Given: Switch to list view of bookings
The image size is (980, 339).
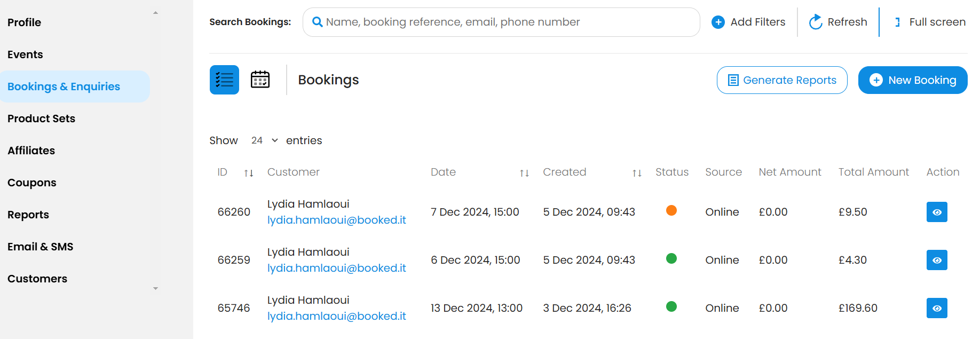Looking at the screenshot, I should 224,80.
